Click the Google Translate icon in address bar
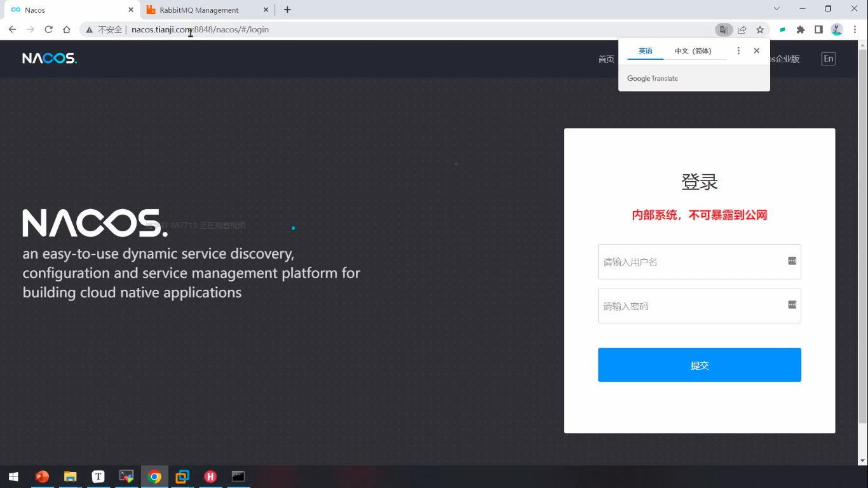868x488 pixels. [x=723, y=29]
